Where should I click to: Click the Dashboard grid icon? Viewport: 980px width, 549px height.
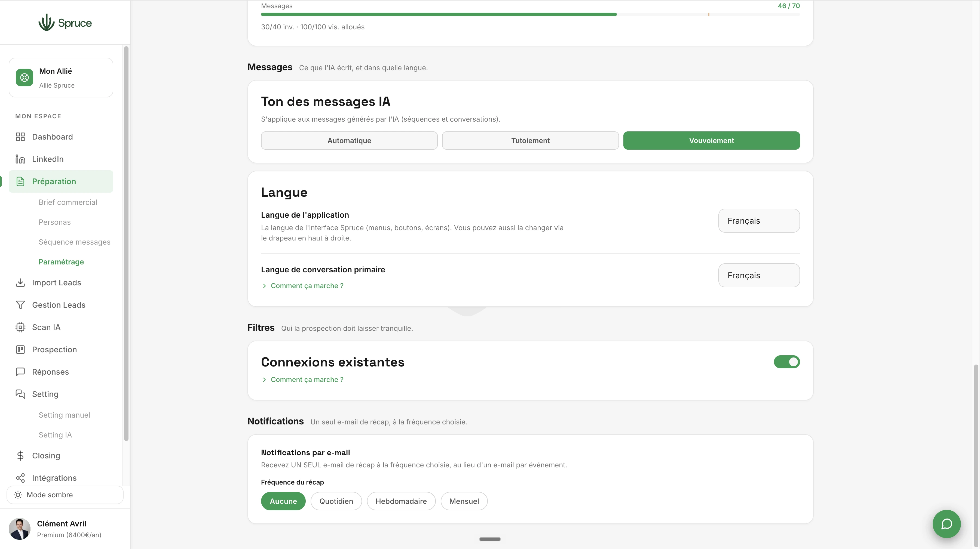point(20,137)
